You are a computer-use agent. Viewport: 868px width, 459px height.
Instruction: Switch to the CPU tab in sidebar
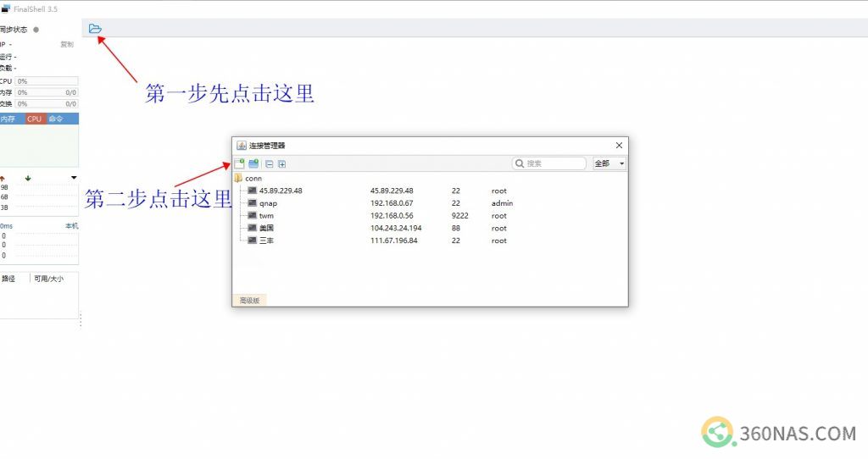tap(35, 119)
